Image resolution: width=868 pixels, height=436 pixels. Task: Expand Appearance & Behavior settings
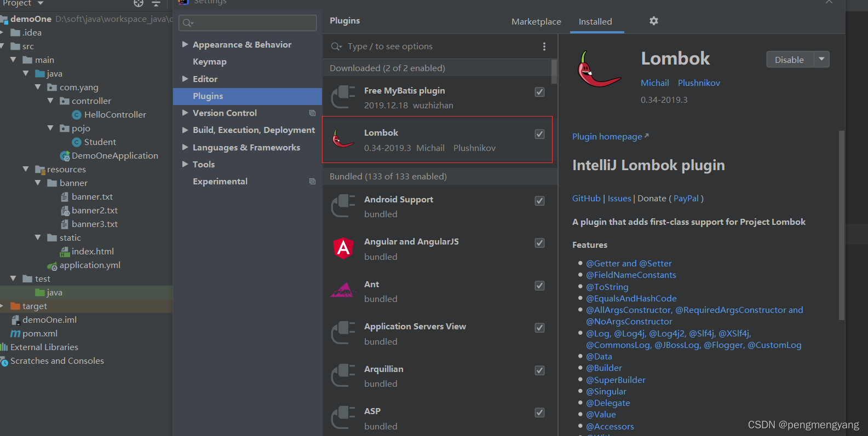click(x=185, y=44)
